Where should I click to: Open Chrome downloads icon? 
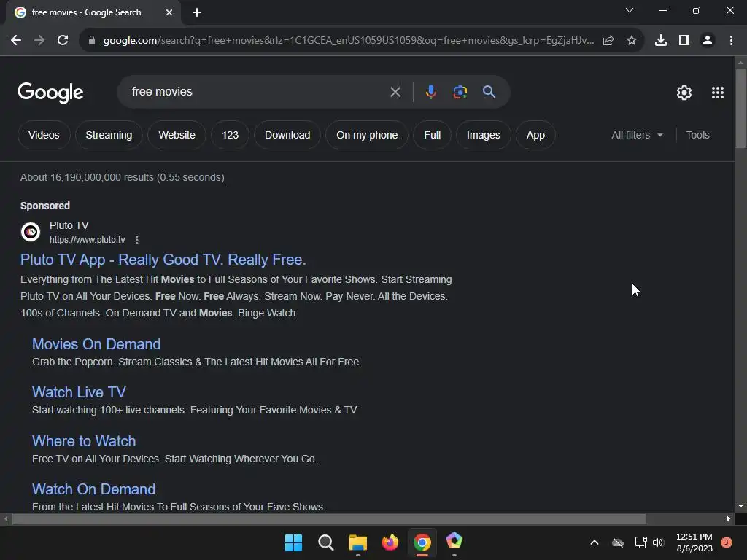661,41
